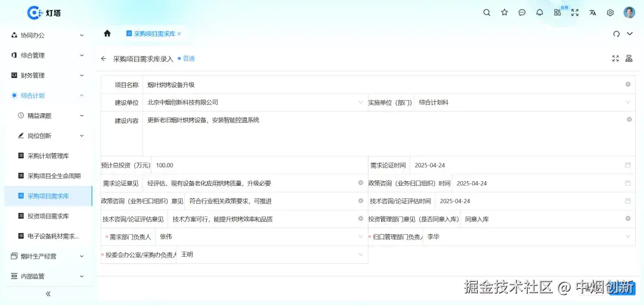Open the chat messages icon
The width and height of the screenshot is (644, 305).
(522, 13)
